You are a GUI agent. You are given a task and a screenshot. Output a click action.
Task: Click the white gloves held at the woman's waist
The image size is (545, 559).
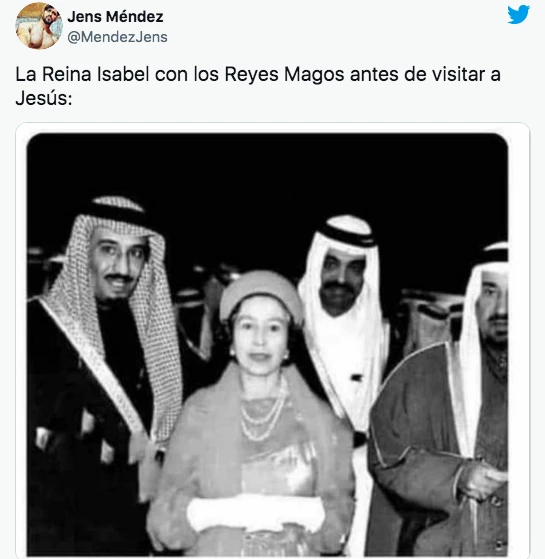tap(256, 512)
